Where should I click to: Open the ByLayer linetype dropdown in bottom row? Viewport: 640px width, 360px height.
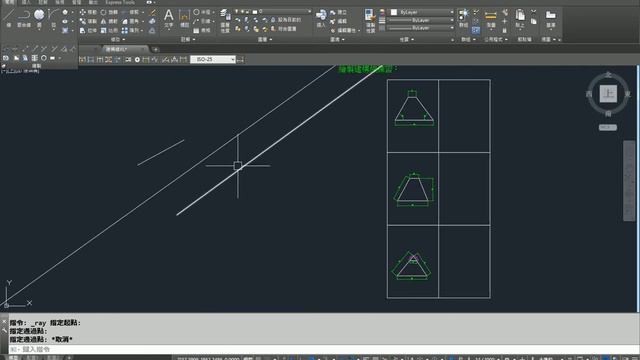[x=451, y=28]
